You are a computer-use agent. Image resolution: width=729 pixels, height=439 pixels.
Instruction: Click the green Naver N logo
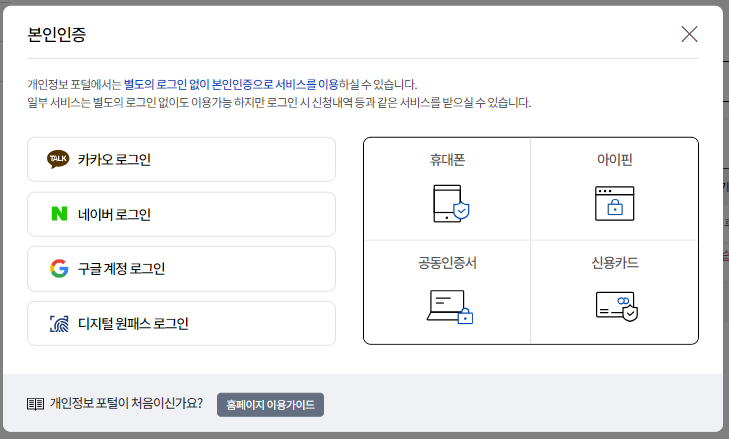[59, 213]
